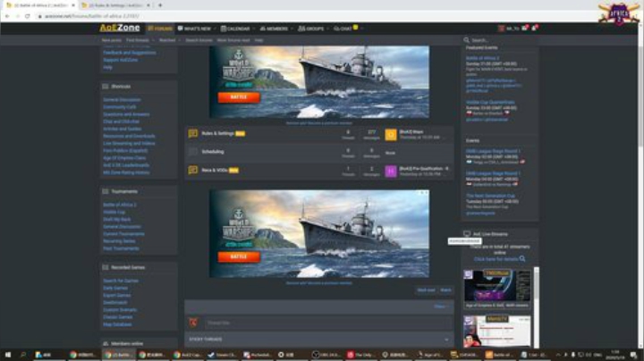Viewport: 644px width, 361px height.
Task: Click the New posts sub-navigation link
Action: click(111, 40)
